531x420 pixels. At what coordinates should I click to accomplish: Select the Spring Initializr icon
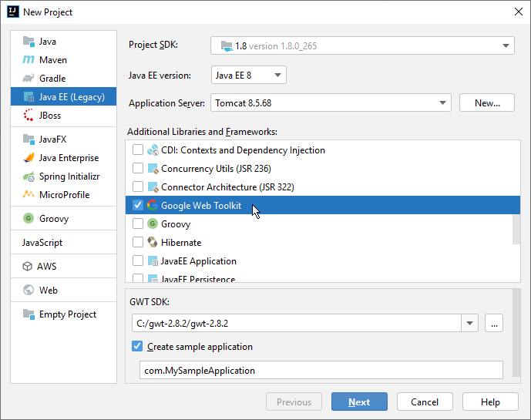[x=29, y=176]
